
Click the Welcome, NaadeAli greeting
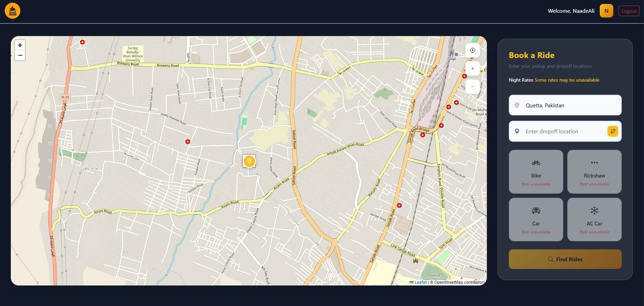(x=571, y=11)
